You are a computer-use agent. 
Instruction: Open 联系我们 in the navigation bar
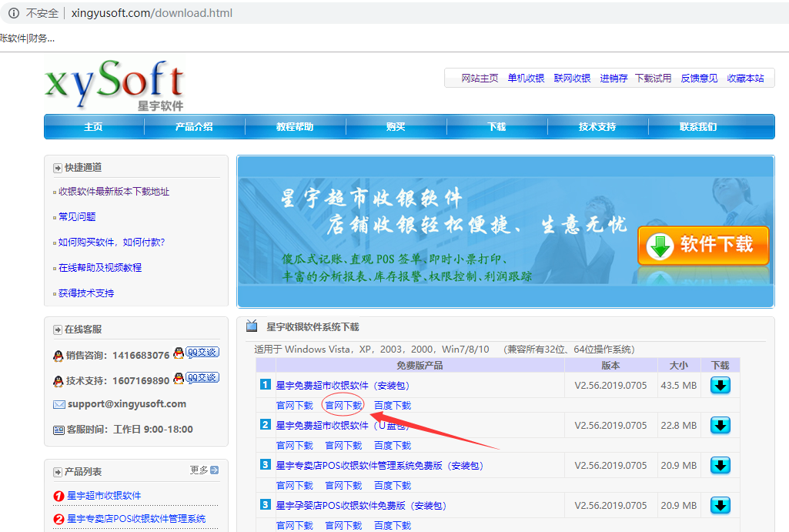698,127
